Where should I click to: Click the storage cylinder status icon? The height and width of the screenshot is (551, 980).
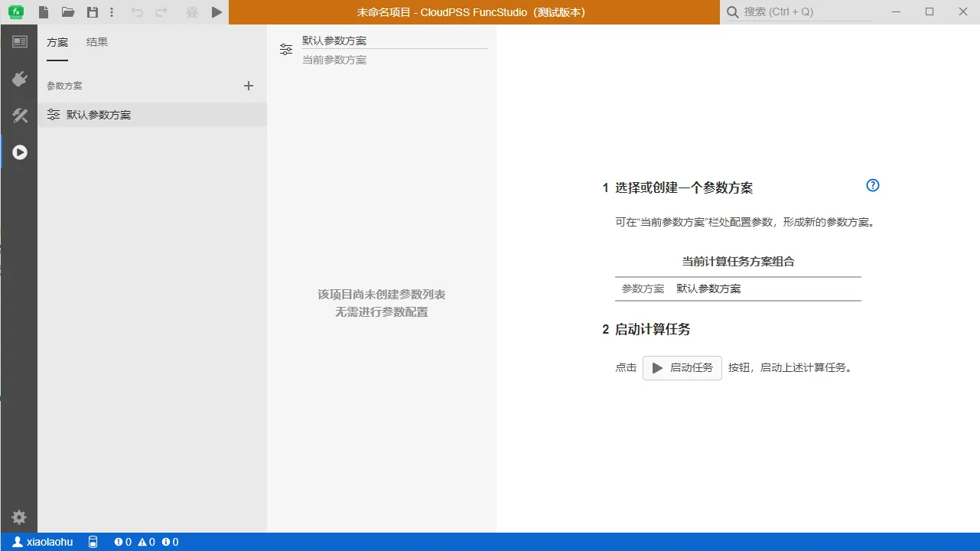[x=93, y=542]
